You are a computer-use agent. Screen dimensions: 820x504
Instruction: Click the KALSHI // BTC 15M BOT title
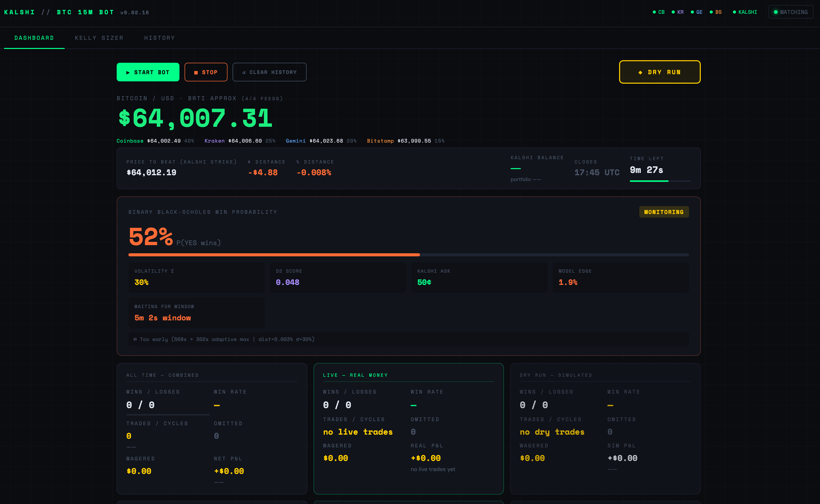59,12
